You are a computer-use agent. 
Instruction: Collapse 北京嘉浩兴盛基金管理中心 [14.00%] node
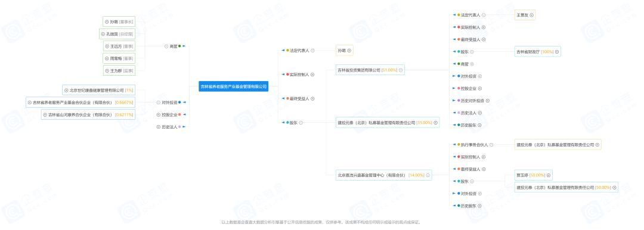click(428, 175)
